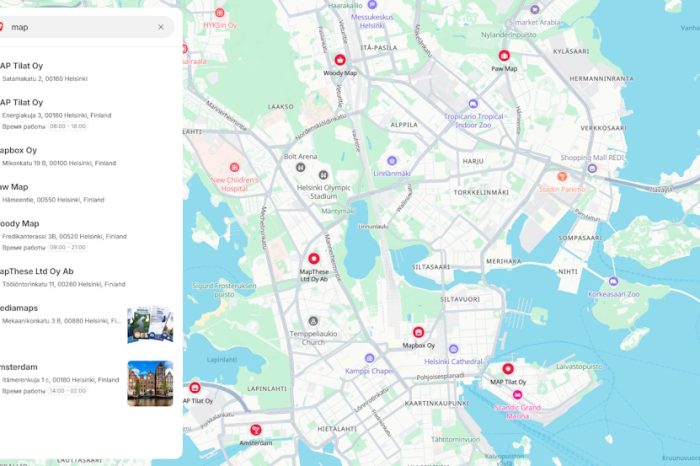This screenshot has width=700, height=466.
Task: Click the Mediamaps brochure thumbnail
Action: [x=150, y=325]
